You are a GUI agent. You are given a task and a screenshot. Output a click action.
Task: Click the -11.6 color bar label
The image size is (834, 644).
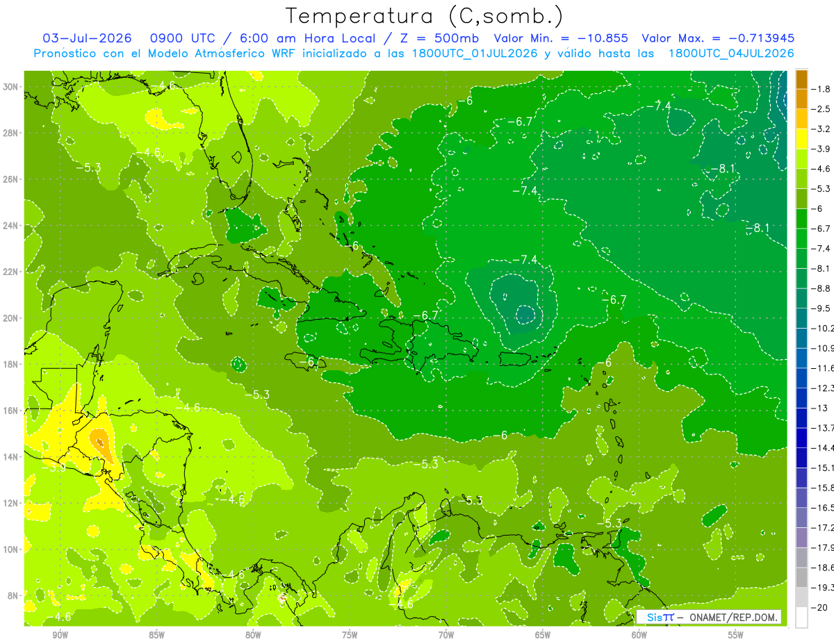[823, 368]
